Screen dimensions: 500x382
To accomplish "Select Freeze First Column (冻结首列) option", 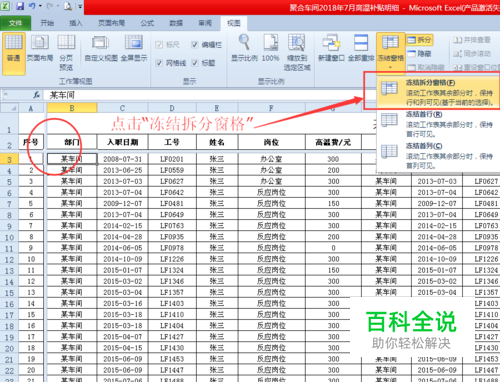I will [437, 156].
